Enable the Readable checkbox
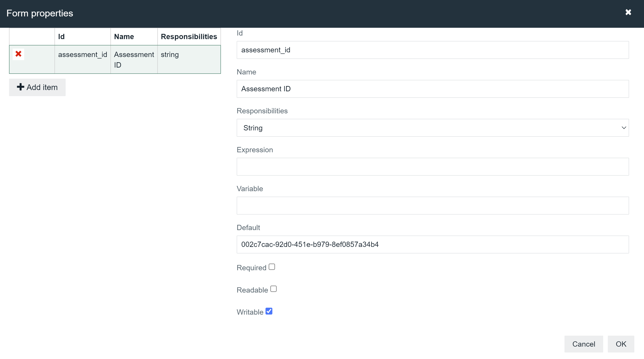The height and width of the screenshot is (359, 644). pyautogui.click(x=274, y=289)
